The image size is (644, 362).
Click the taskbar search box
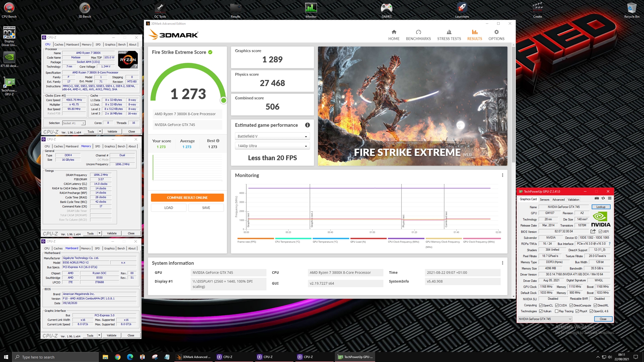[56, 357]
